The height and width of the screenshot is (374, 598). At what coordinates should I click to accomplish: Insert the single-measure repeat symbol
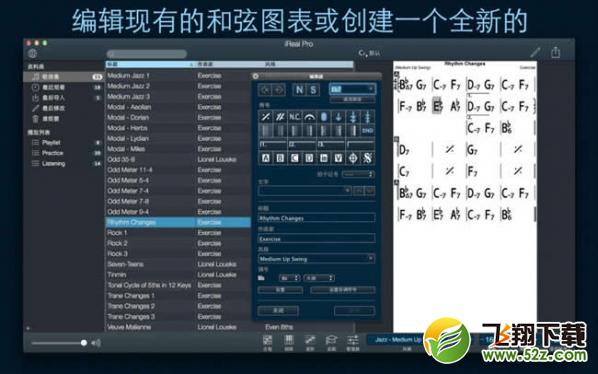tap(265, 117)
